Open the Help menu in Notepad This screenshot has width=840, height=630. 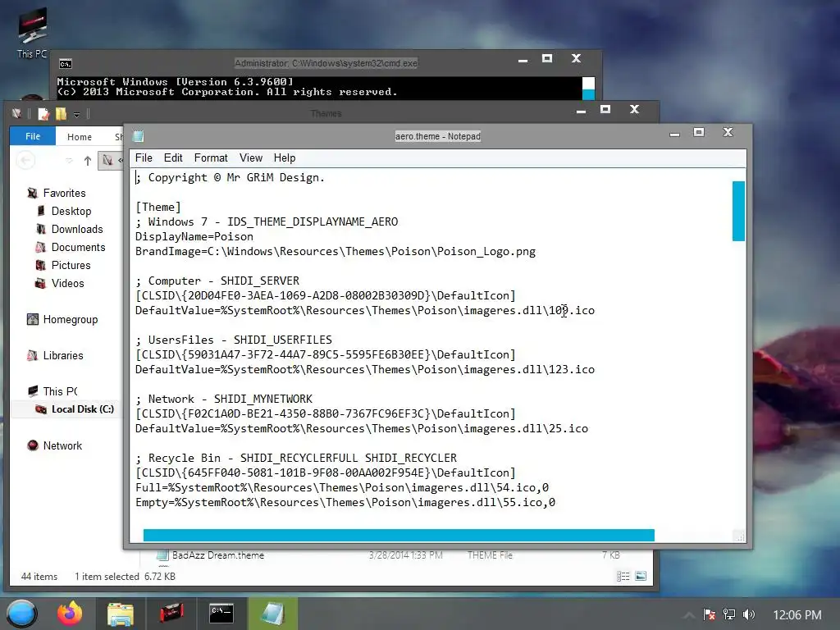(x=285, y=158)
